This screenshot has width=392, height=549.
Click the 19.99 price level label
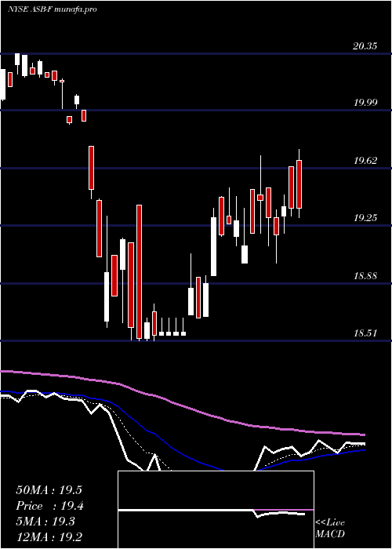pos(365,103)
